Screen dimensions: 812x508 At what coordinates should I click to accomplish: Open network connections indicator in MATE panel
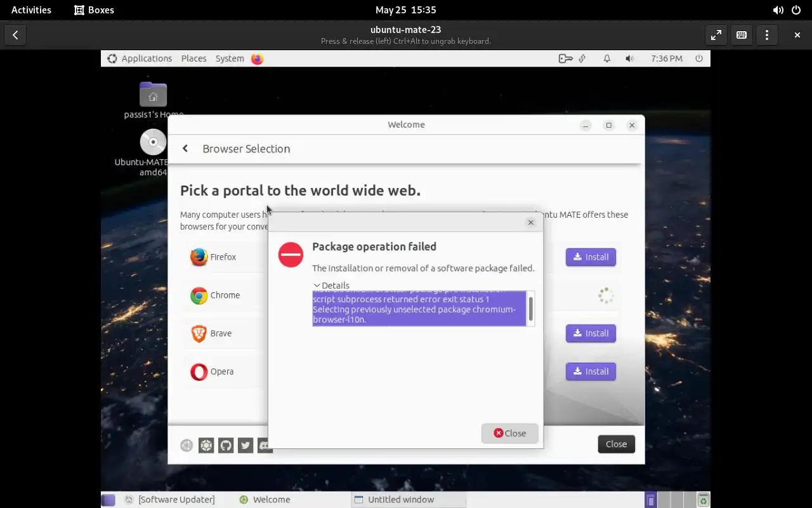click(x=583, y=58)
